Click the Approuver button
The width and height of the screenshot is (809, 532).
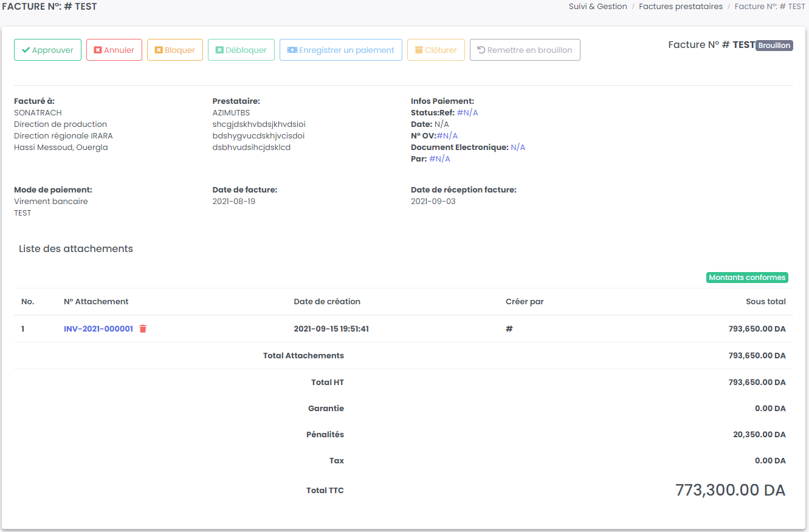[x=47, y=50]
